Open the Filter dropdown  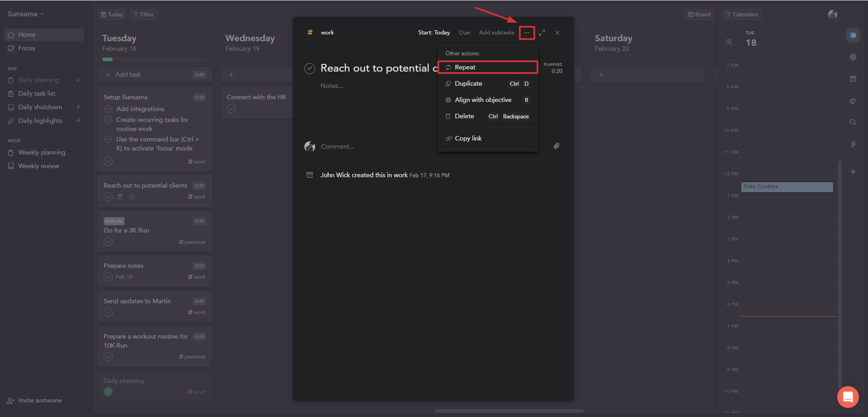[144, 15]
